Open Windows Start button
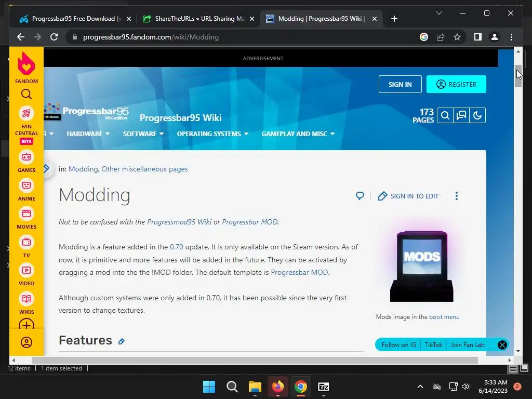The width and height of the screenshot is (532, 399). 209,387
